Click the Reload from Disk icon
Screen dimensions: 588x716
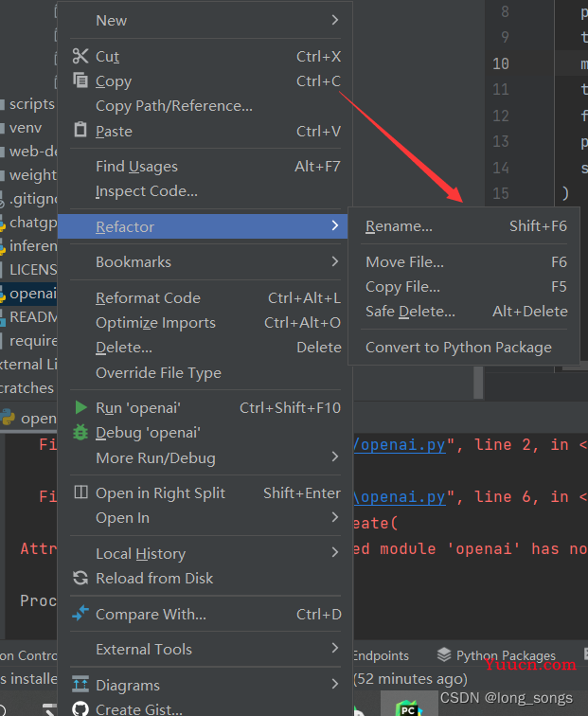point(80,578)
